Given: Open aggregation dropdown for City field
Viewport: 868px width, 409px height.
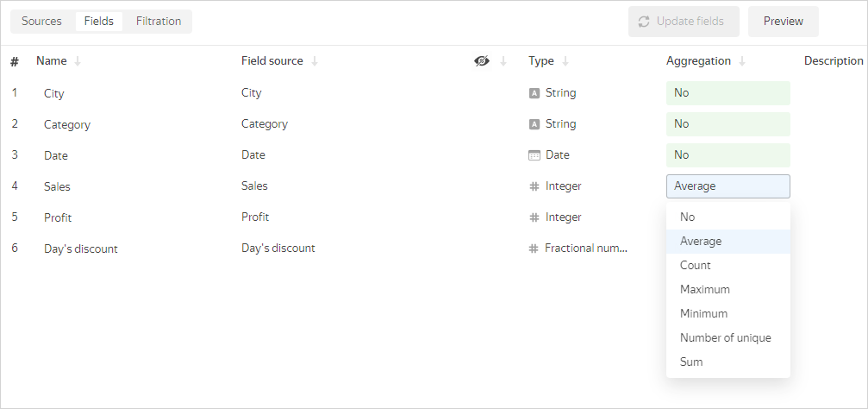Looking at the screenshot, I should pyautogui.click(x=727, y=93).
